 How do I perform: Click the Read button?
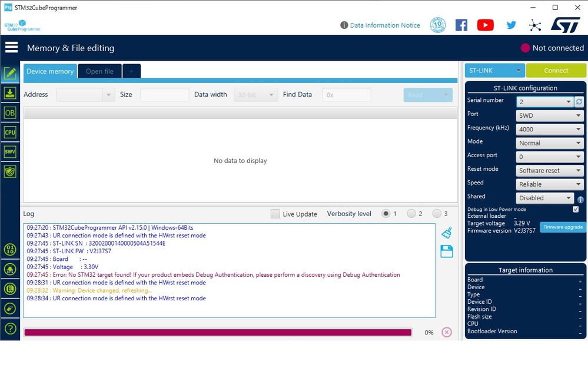pos(428,95)
